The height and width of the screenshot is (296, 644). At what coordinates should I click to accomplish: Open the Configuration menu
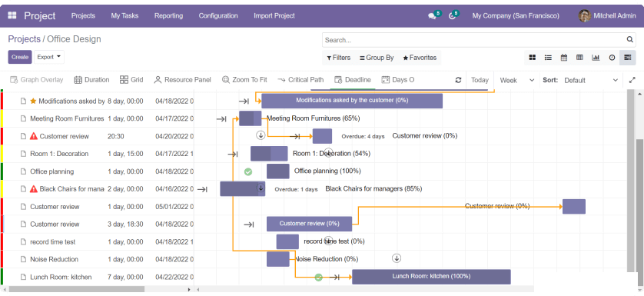click(218, 15)
